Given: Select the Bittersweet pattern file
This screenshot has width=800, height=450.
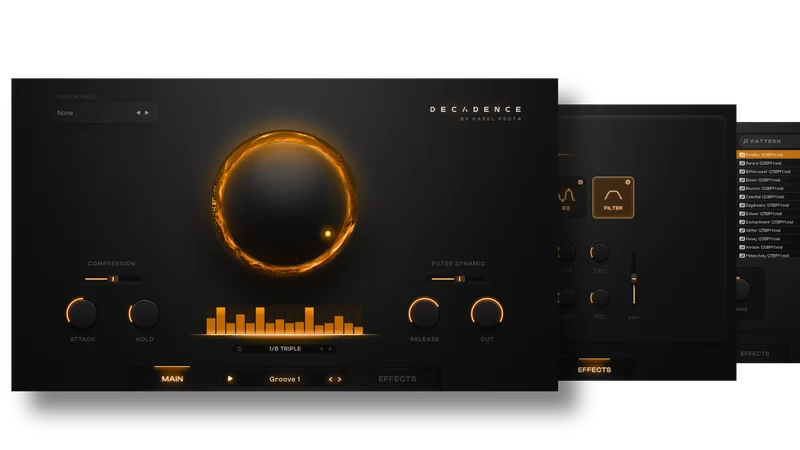Looking at the screenshot, I should 768,171.
